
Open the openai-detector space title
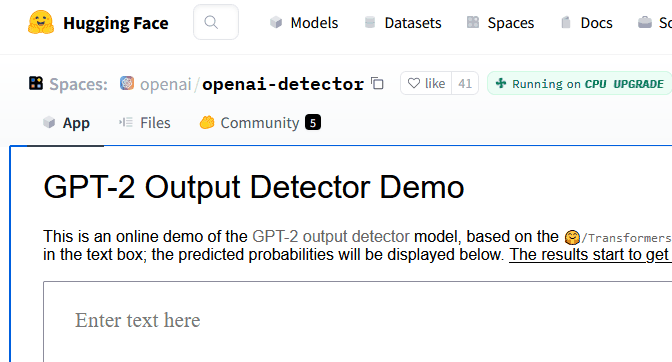click(283, 84)
